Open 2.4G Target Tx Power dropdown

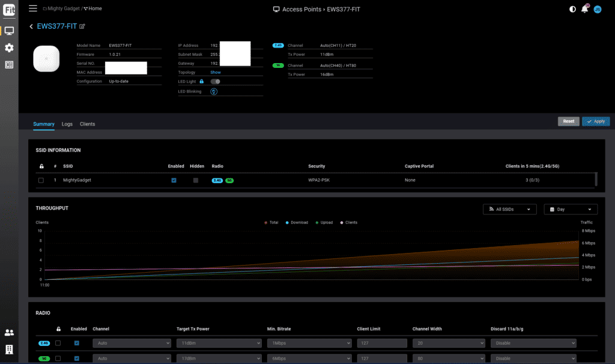coord(217,343)
